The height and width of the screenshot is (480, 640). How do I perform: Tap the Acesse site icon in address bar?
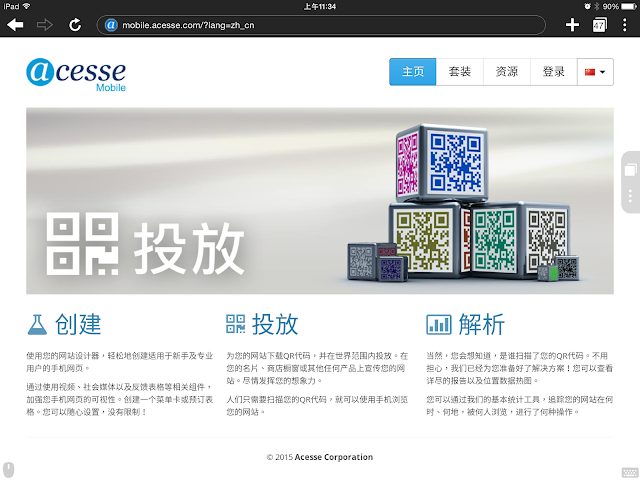pos(111,25)
